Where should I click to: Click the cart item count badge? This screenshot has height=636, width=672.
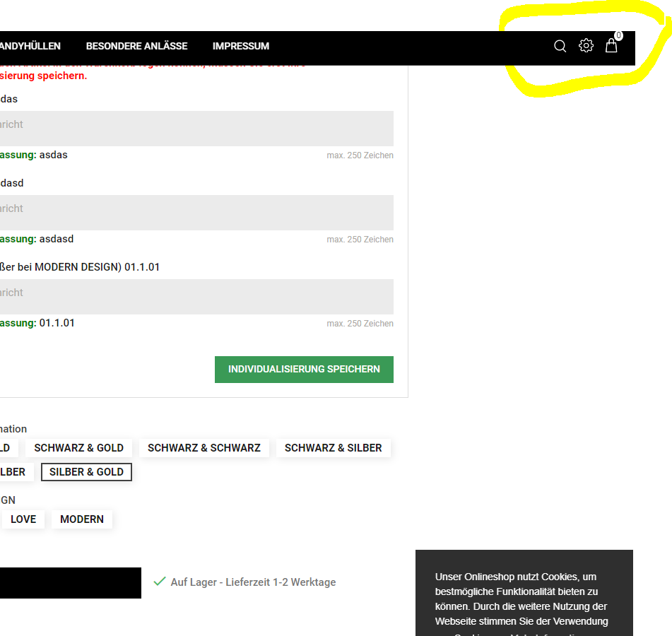618,35
